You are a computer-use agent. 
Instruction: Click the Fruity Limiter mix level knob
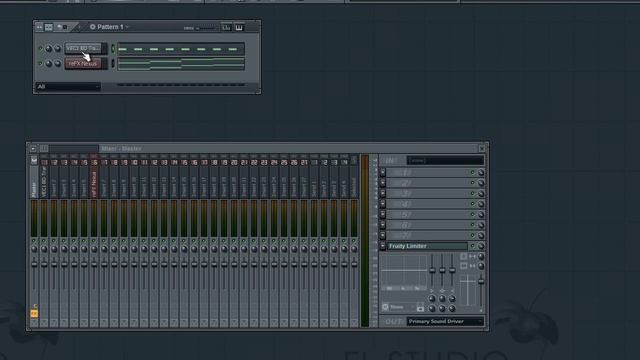[x=481, y=246]
